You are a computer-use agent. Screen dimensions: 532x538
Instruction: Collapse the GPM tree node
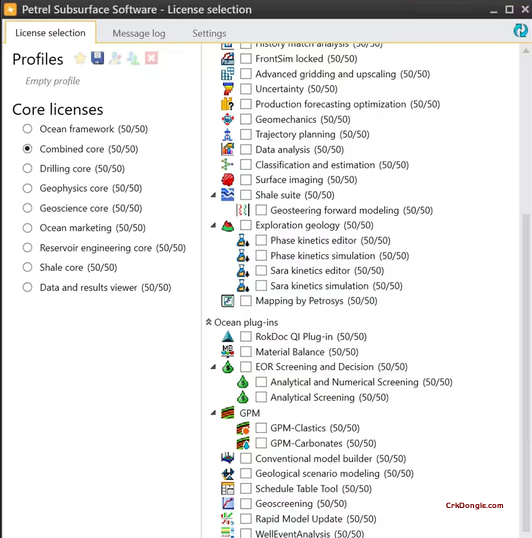coord(213,413)
